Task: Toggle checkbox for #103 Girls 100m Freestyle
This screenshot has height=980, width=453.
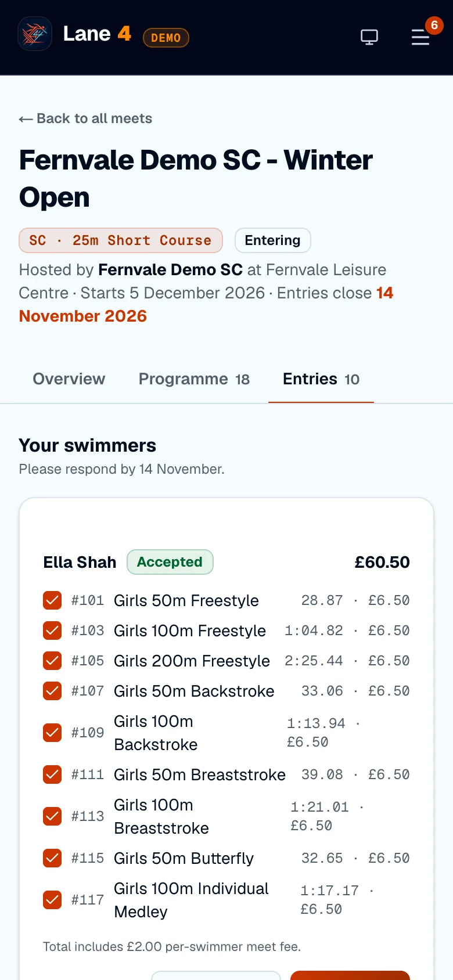Action: (x=52, y=630)
